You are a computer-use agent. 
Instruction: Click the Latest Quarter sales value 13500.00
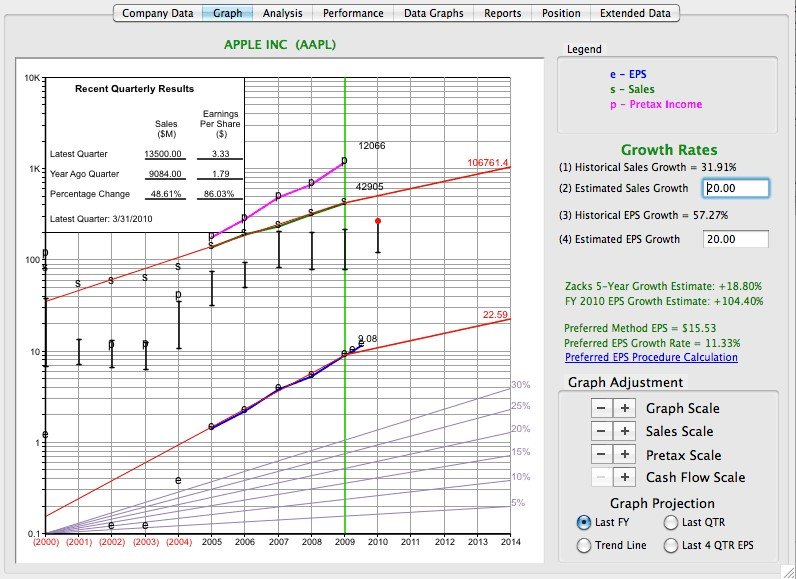pos(163,154)
